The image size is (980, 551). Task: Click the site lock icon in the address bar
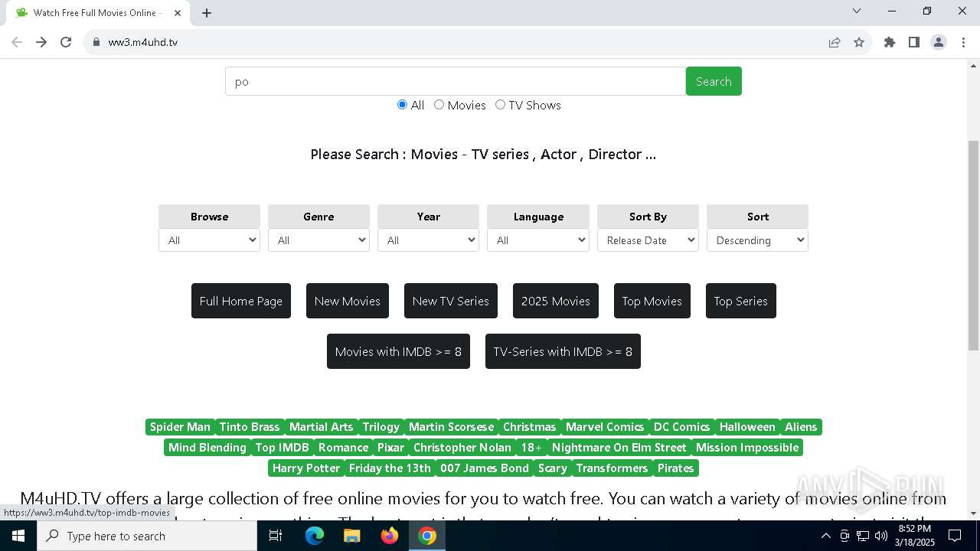(x=96, y=42)
